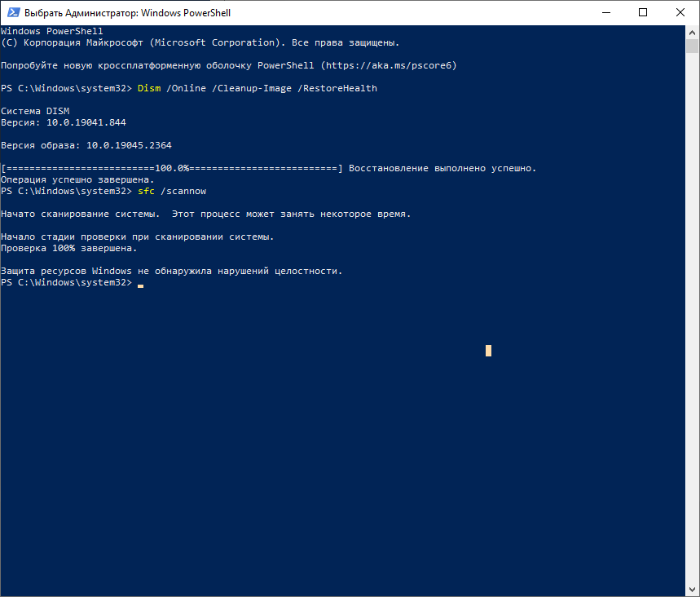Click the 'Dism' command word
Image resolution: width=700 pixels, height=597 pixels.
(x=149, y=88)
